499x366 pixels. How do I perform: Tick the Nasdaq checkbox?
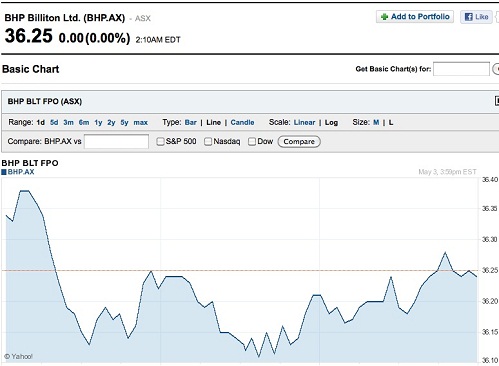tap(208, 142)
